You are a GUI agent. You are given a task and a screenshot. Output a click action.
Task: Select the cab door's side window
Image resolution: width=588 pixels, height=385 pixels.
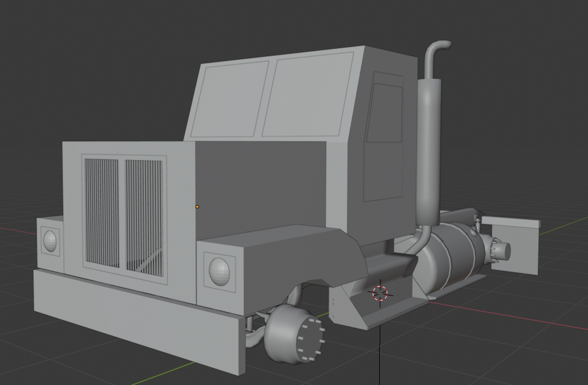coord(384,113)
